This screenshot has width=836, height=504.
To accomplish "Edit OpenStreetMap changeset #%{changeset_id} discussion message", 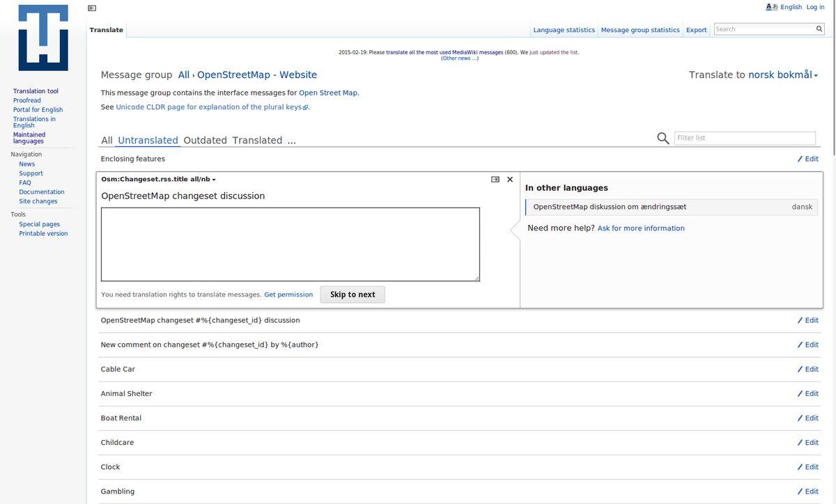I will pyautogui.click(x=808, y=320).
